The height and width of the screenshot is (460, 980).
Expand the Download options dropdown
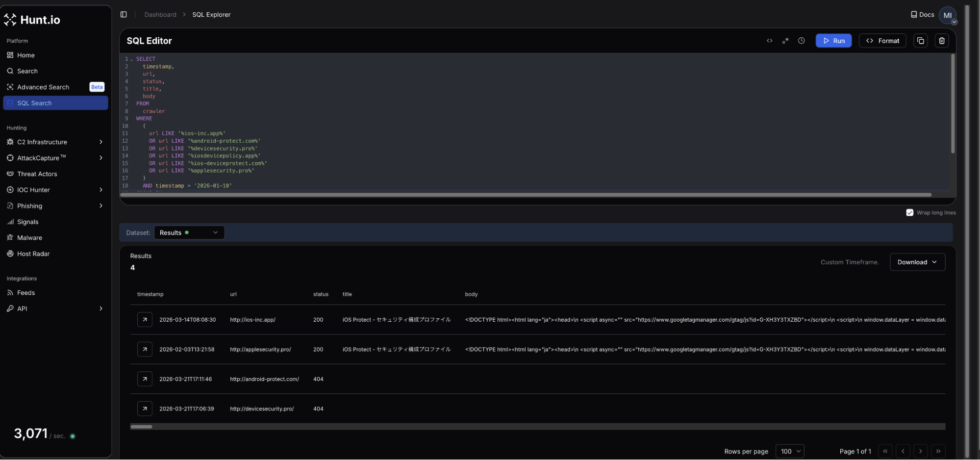pos(917,262)
